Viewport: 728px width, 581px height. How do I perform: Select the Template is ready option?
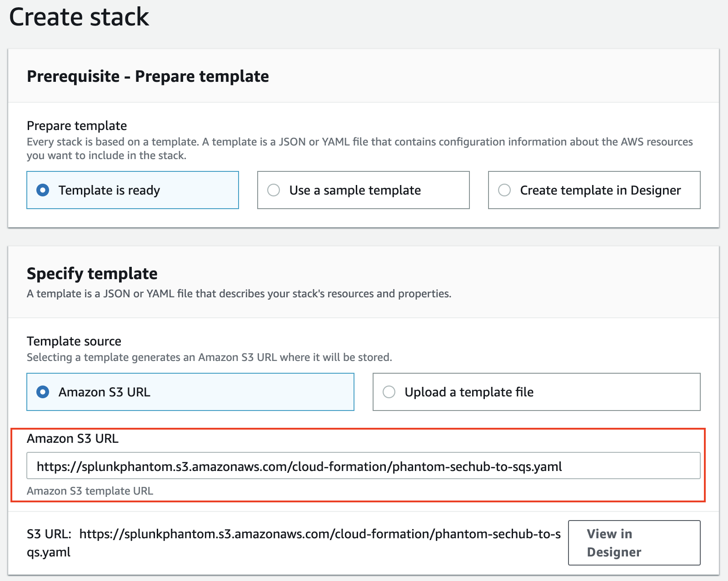pyautogui.click(x=43, y=190)
